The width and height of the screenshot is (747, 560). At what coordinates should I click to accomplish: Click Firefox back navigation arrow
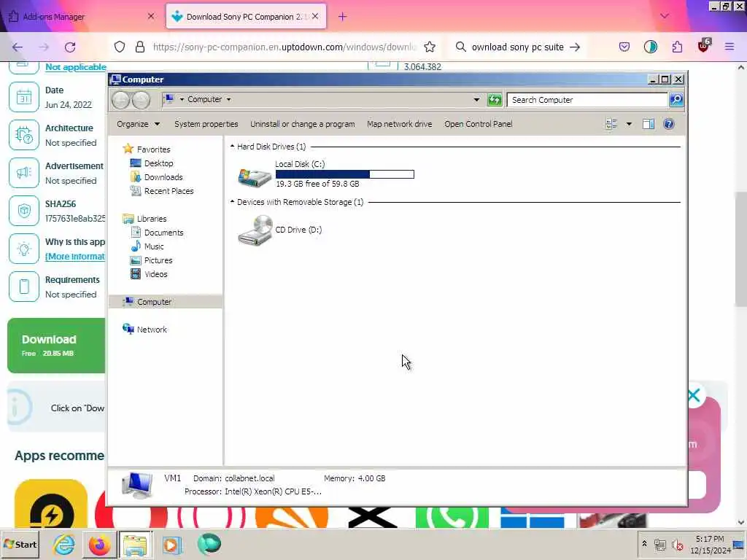[18, 47]
